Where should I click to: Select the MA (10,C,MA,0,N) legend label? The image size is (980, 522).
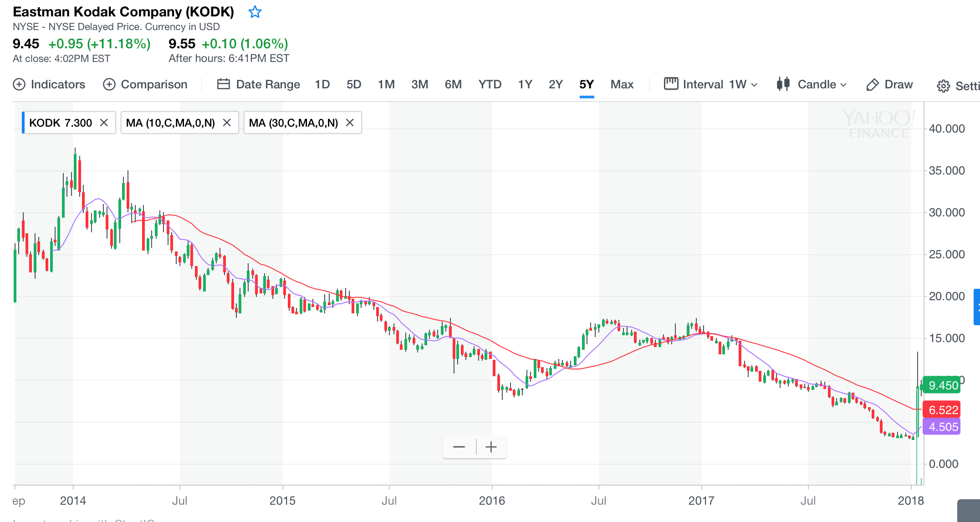click(x=170, y=123)
